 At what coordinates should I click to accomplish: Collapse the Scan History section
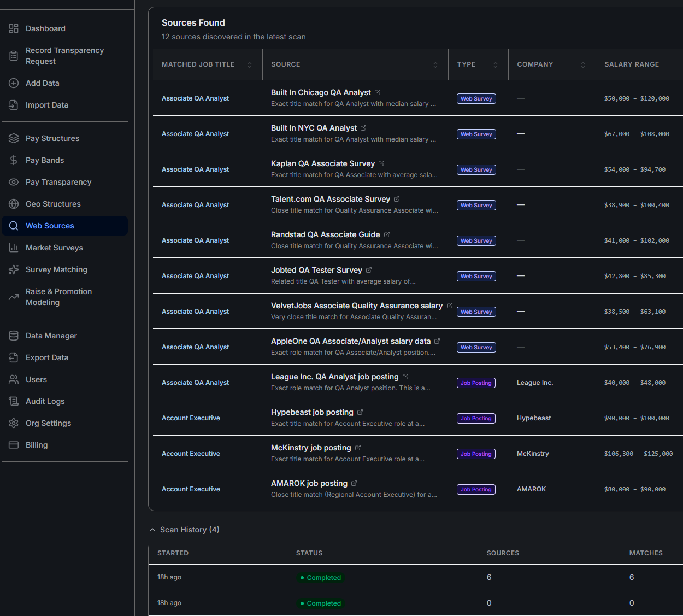pos(152,529)
